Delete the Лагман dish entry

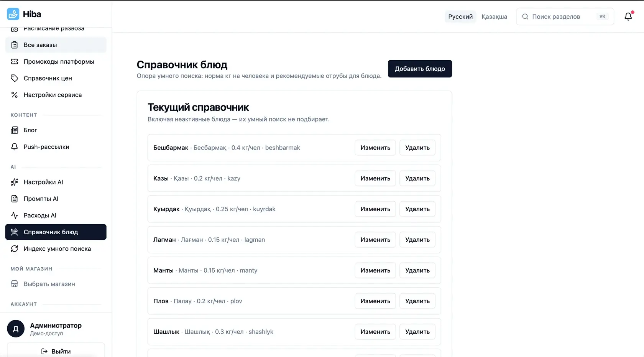tap(417, 240)
